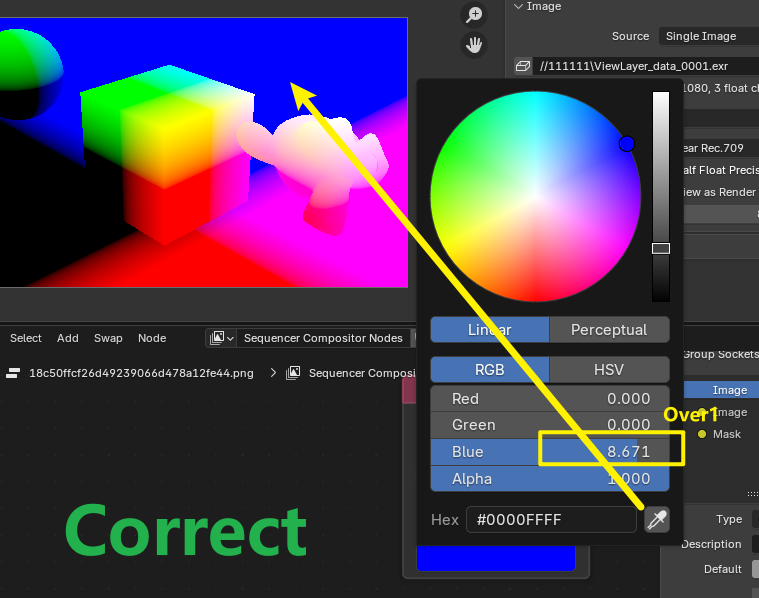Open the Source Single Image dropdown
The image size is (759, 598).
click(709, 36)
